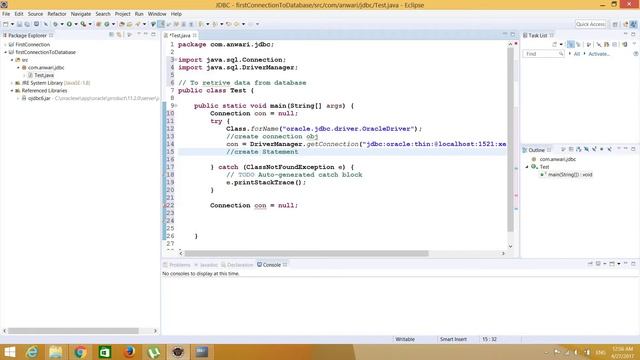Click the External Tools run icon
This screenshot has height=360, width=640.
point(83,24)
